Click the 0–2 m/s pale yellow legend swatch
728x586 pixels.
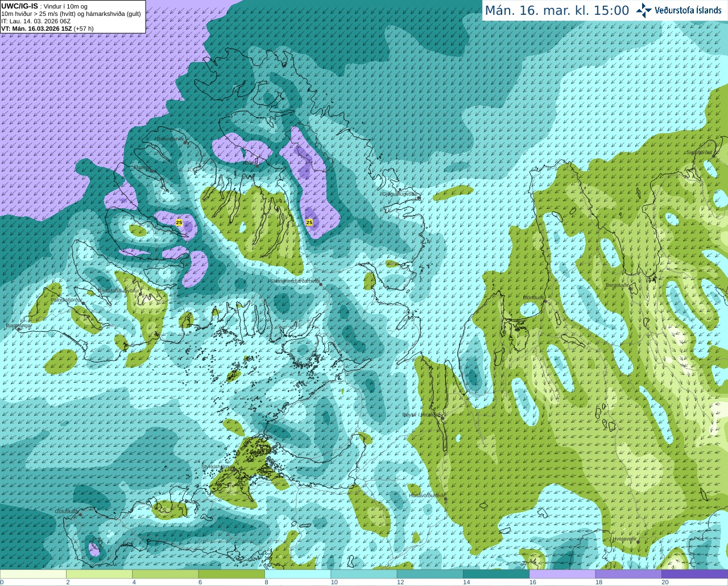click(33, 574)
